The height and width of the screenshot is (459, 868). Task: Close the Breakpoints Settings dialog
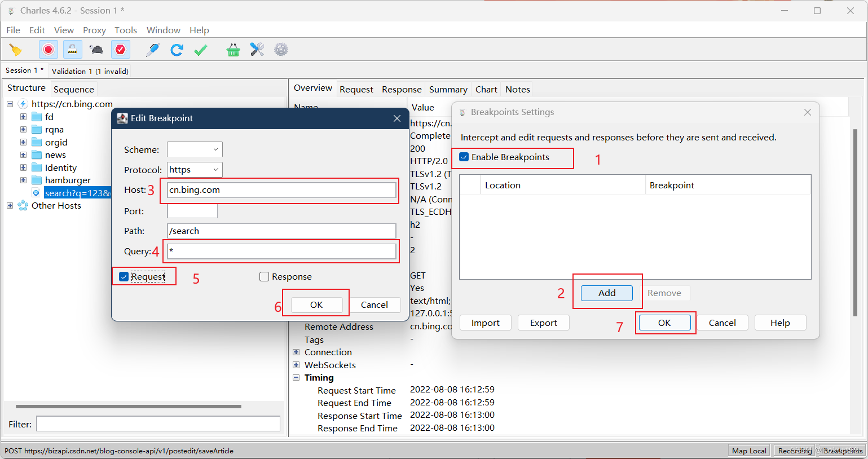(x=808, y=112)
